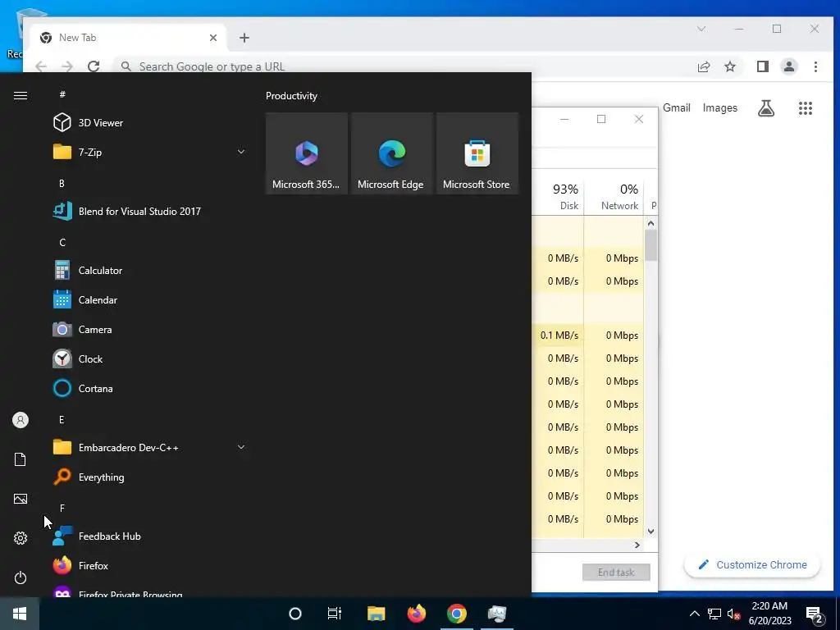Reload the Chrome page
Screen dimensions: 840x630
pyautogui.click(x=94, y=66)
